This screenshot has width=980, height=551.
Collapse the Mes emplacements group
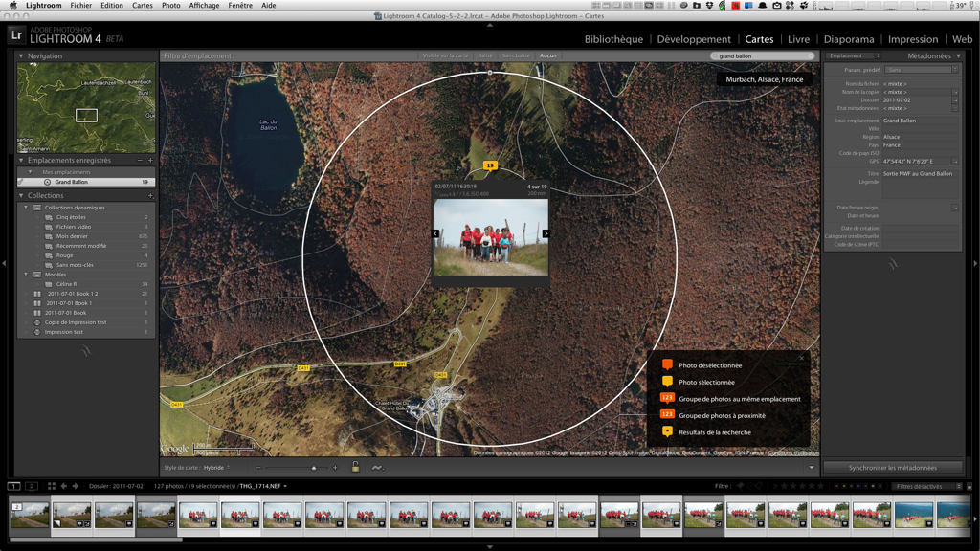coord(30,172)
